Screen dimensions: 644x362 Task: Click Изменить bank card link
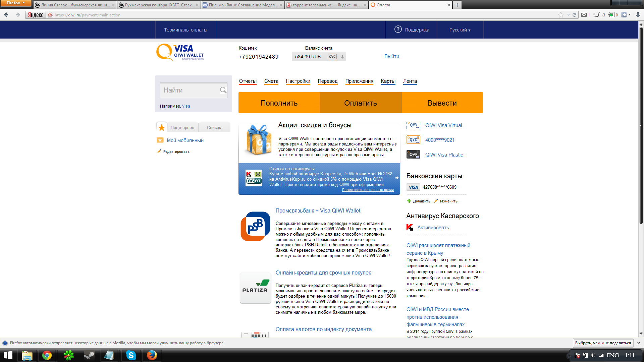[x=448, y=201]
